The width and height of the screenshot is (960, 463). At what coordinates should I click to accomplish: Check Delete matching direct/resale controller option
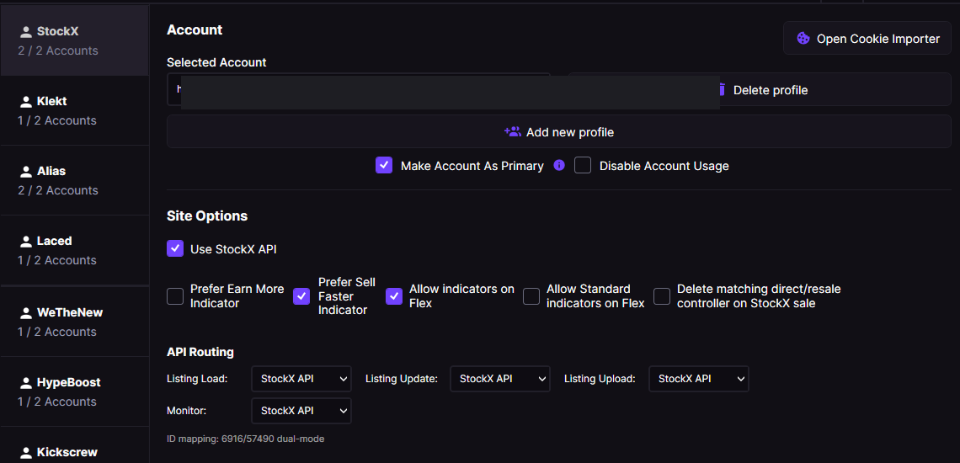tap(662, 296)
